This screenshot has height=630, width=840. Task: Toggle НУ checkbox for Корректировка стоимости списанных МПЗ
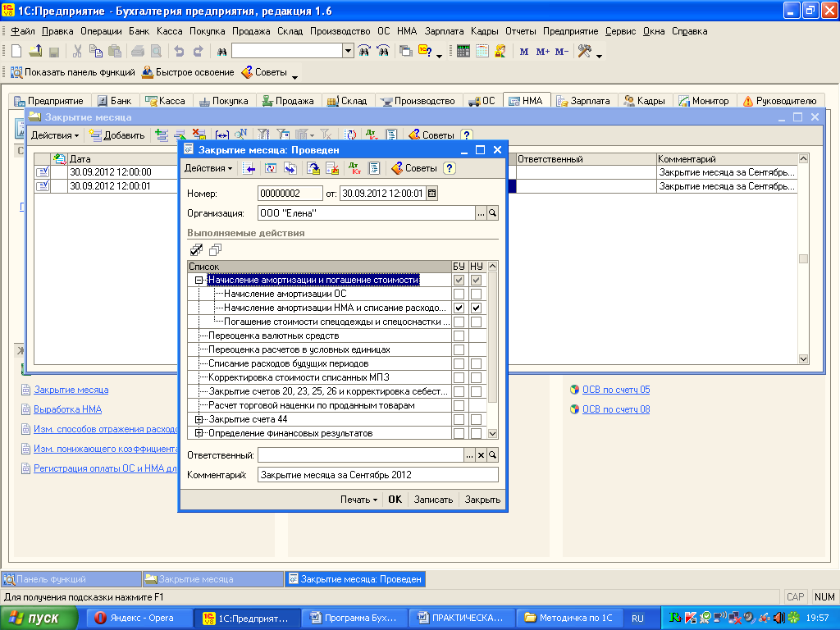coord(477,377)
